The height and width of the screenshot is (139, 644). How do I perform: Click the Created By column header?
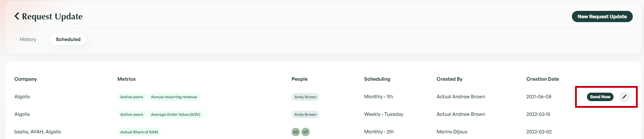tap(449, 79)
